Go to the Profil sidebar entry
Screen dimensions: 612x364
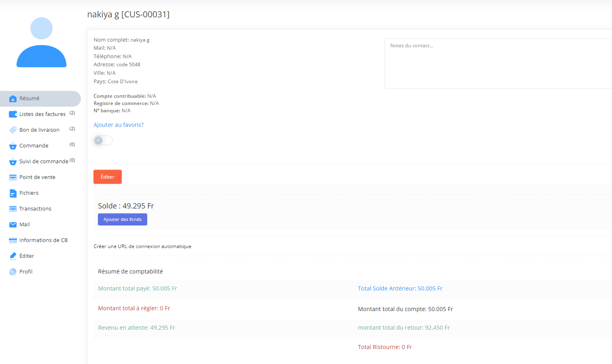(x=26, y=272)
